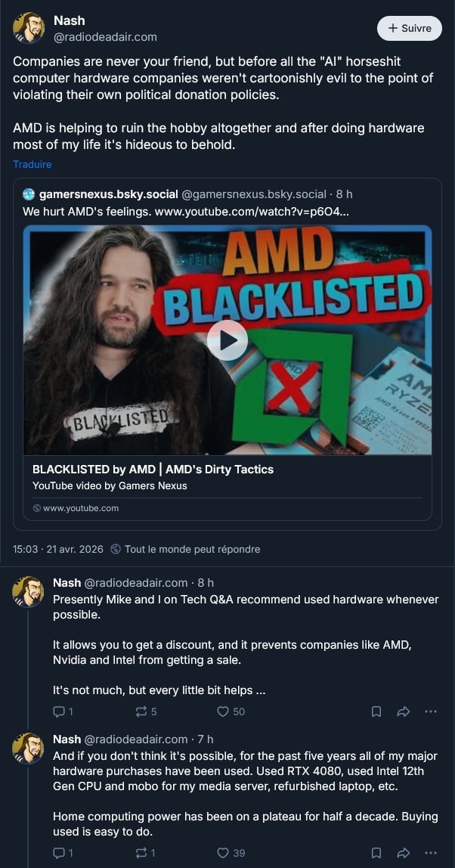Open more options on 8 h reply
455x868 pixels.
click(431, 712)
